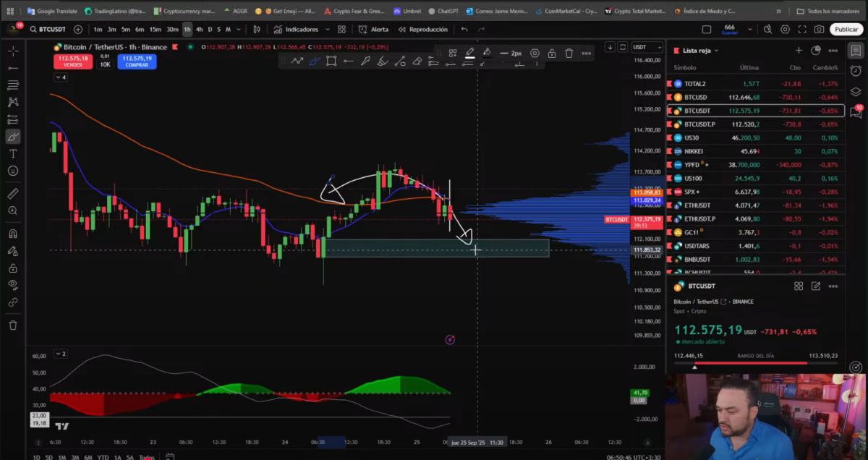Take a chart snapshot with camera icon

[819, 30]
